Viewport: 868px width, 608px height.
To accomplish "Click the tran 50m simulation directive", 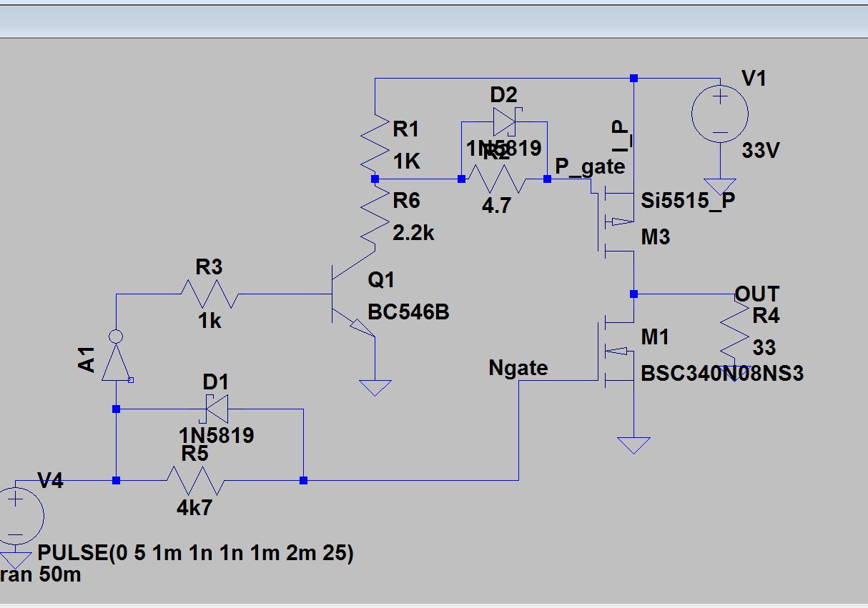I will click(x=41, y=575).
